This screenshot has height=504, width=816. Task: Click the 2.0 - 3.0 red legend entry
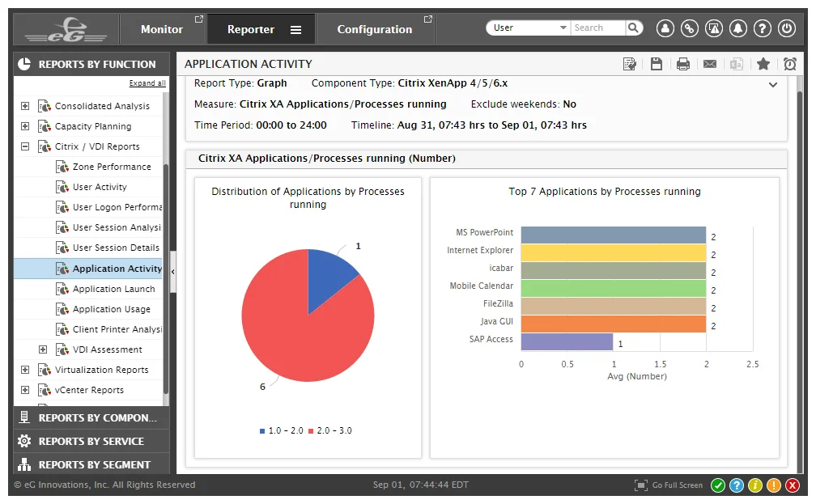click(x=330, y=430)
